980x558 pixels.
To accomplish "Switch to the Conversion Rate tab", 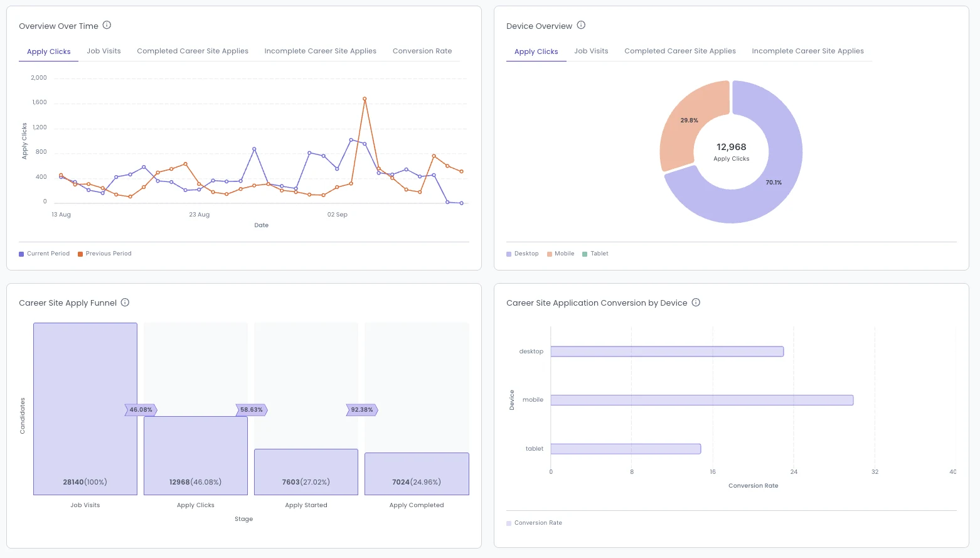I will click(422, 51).
